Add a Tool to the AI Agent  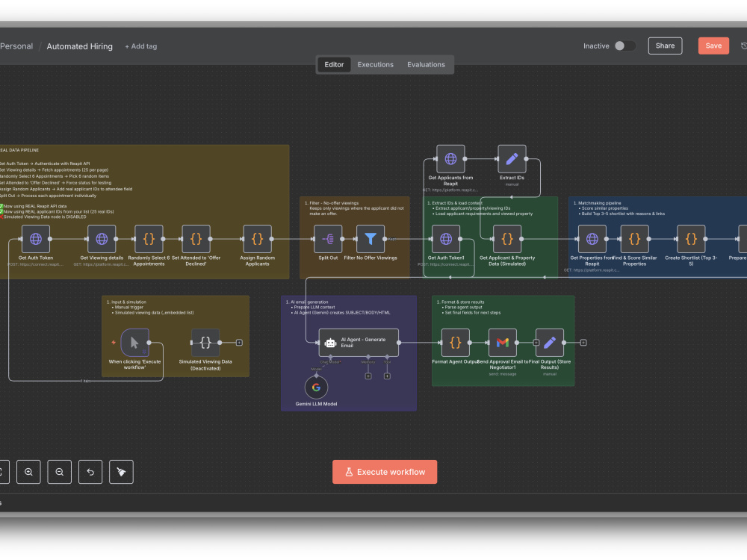pyautogui.click(x=387, y=376)
